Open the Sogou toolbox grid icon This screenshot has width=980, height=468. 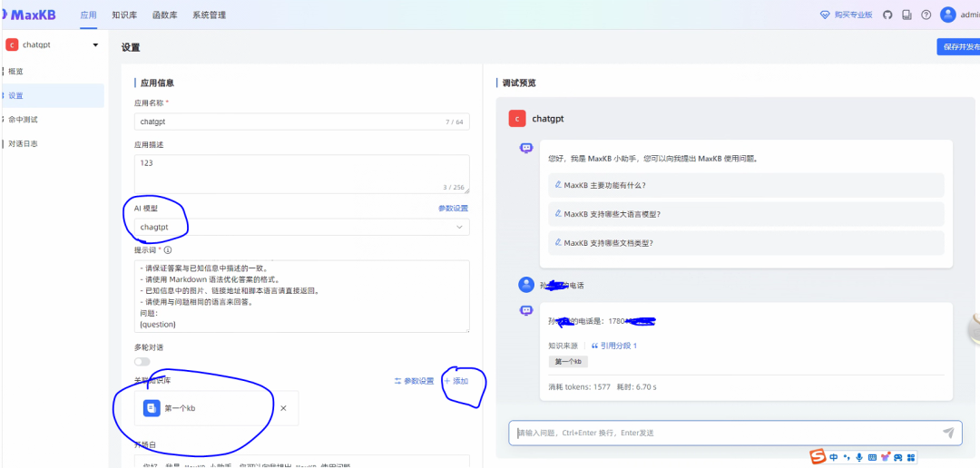911,457
